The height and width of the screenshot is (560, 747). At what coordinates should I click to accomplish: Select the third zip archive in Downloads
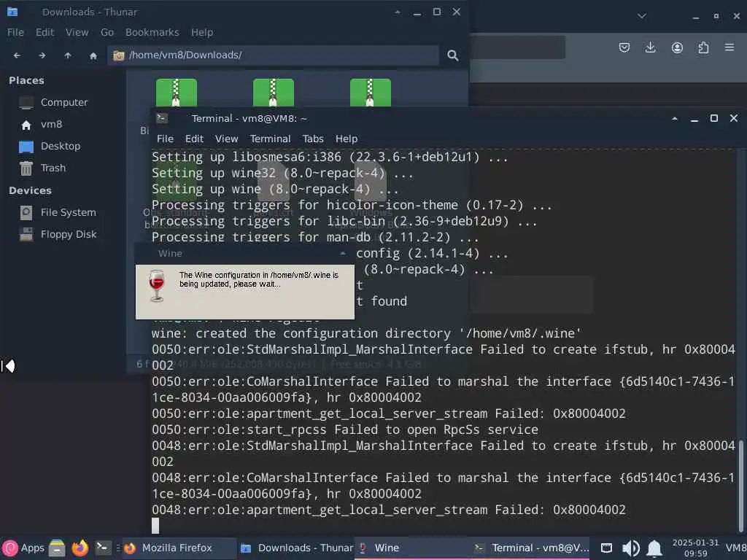[371, 93]
